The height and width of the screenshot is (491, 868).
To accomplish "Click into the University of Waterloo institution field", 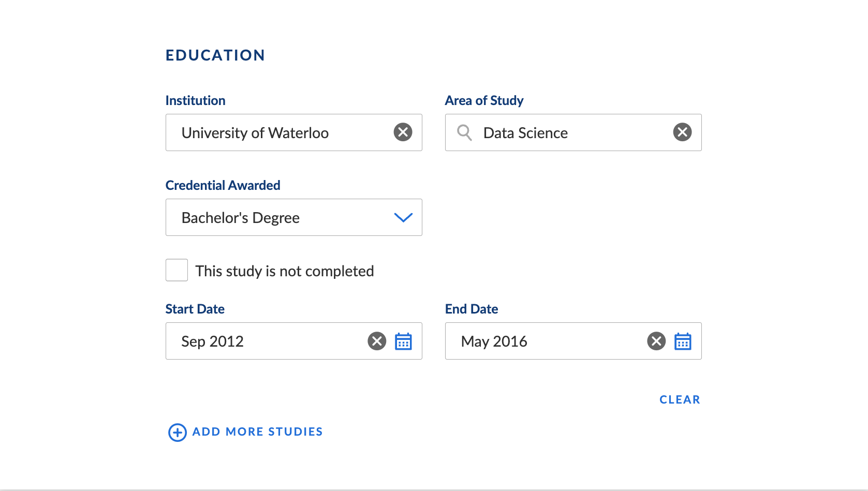I will (294, 132).
